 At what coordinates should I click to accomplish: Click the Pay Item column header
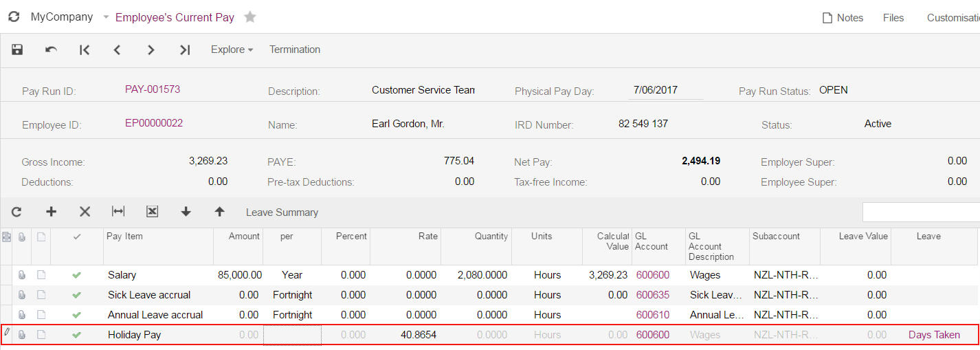157,246
